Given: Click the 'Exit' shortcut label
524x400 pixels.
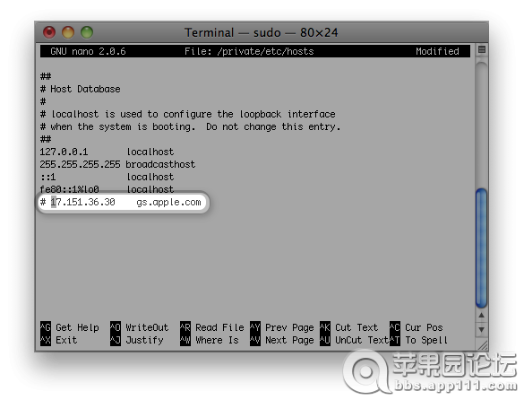Looking at the screenshot, I should pyautogui.click(x=66, y=340).
